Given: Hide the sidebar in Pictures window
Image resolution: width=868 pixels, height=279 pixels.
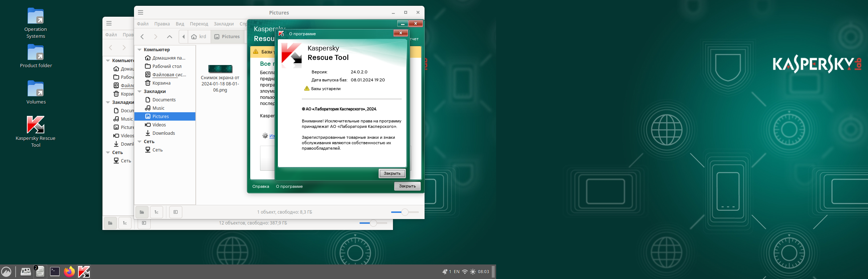Looking at the screenshot, I should point(176,212).
